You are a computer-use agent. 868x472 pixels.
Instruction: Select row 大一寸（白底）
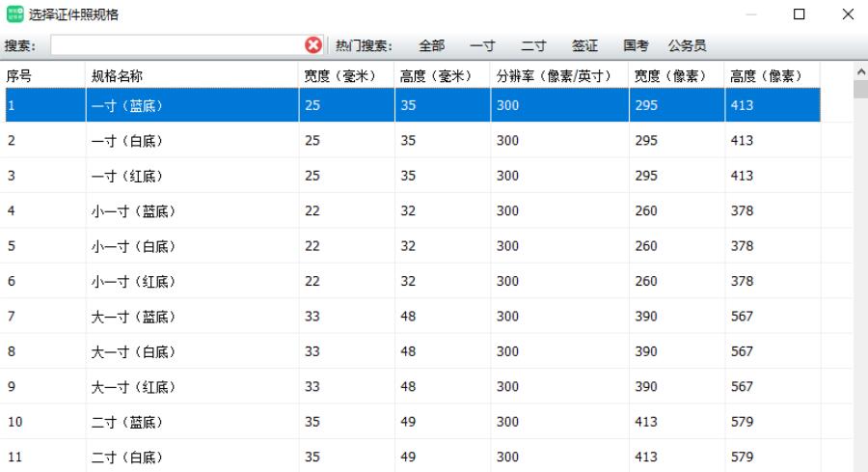tap(413, 351)
